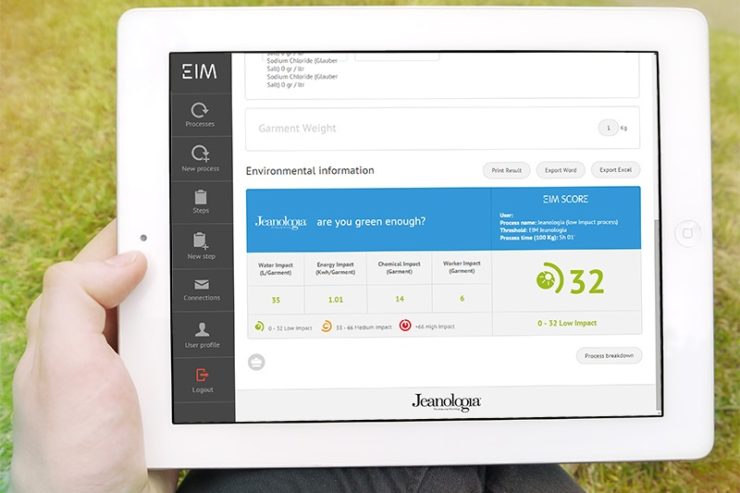Click the Chemical Impact value 14
This screenshot has width=740, height=493.
(400, 299)
